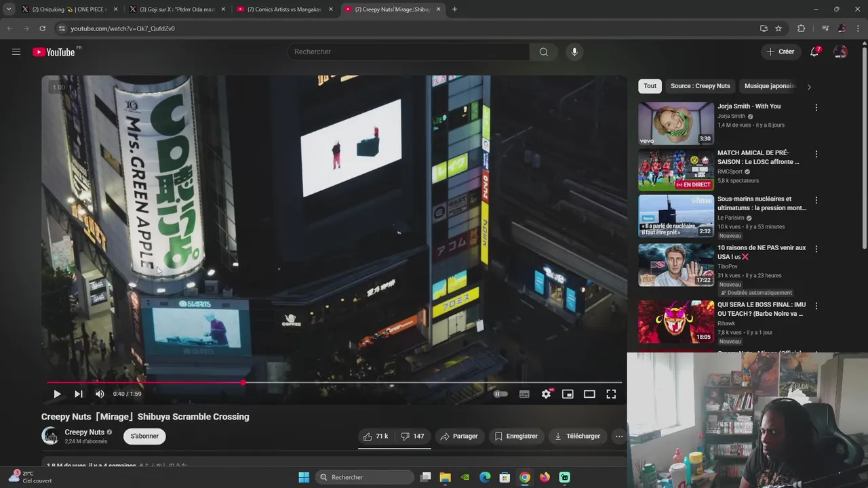868x488 pixels.
Task: Save the video with Enregistrer
Action: [x=516, y=436]
